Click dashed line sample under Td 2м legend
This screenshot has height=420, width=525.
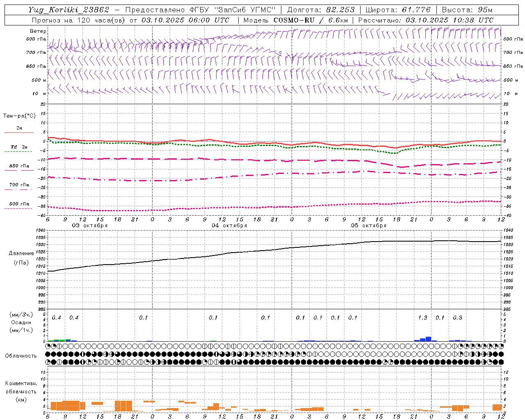[x=18, y=151]
